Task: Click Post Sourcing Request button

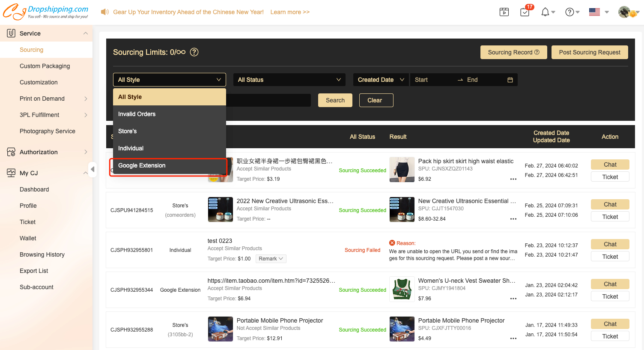Action: (589, 52)
